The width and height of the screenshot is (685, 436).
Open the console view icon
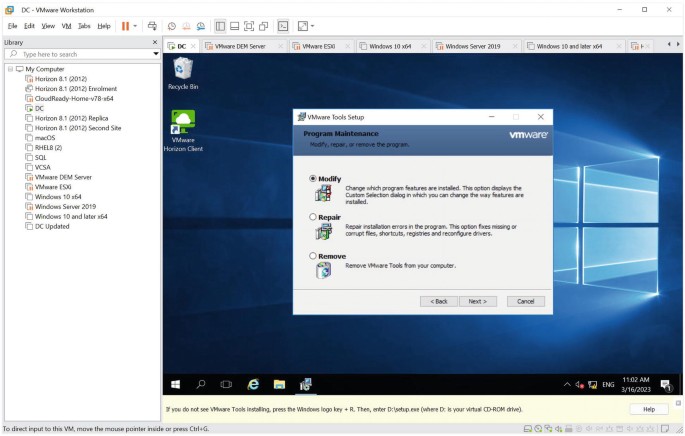[x=283, y=25]
